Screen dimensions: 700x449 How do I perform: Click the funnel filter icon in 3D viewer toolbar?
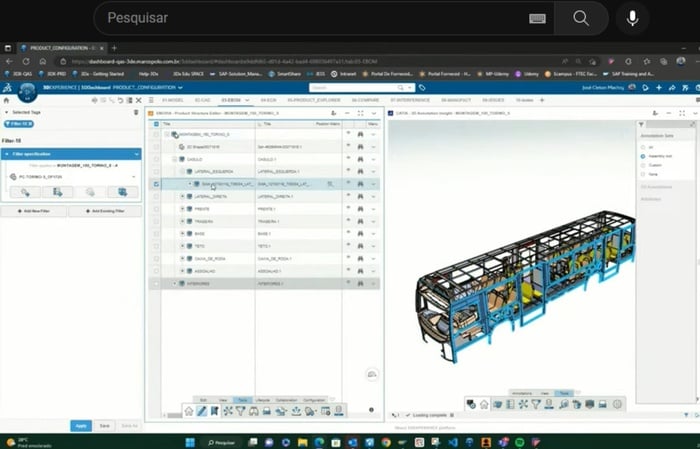(x=536, y=404)
